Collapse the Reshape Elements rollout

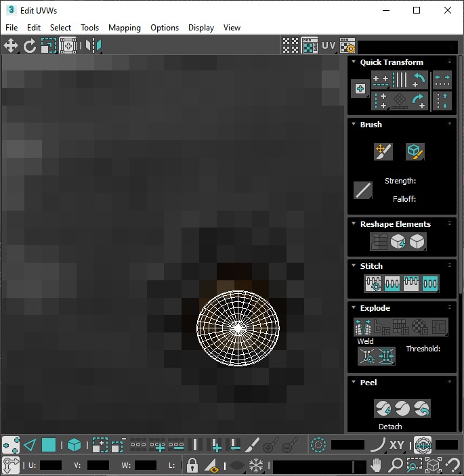(x=354, y=223)
